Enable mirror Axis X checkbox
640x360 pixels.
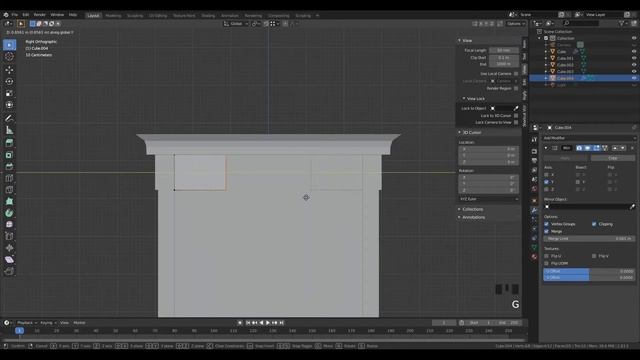point(546,175)
